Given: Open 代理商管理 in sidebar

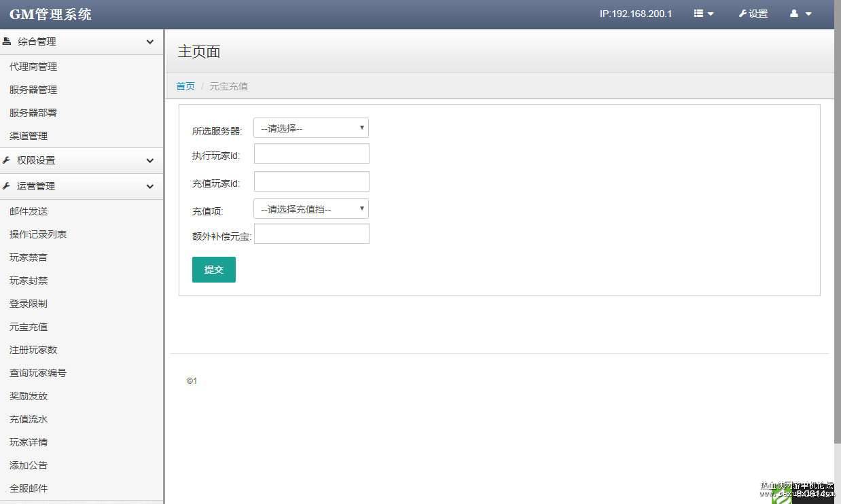Looking at the screenshot, I should pyautogui.click(x=33, y=67).
